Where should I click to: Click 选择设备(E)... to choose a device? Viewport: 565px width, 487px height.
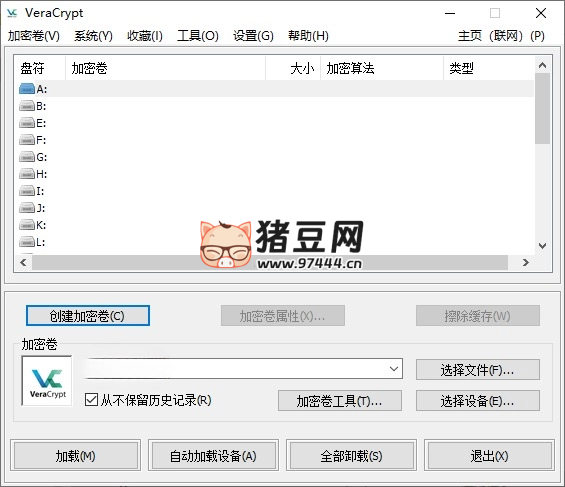tap(478, 401)
